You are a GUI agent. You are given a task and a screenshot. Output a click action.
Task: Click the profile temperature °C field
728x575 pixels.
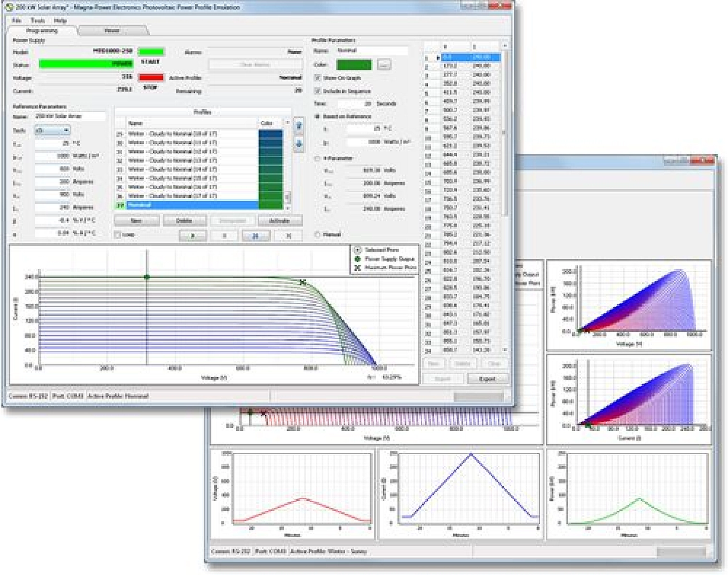pos(363,129)
